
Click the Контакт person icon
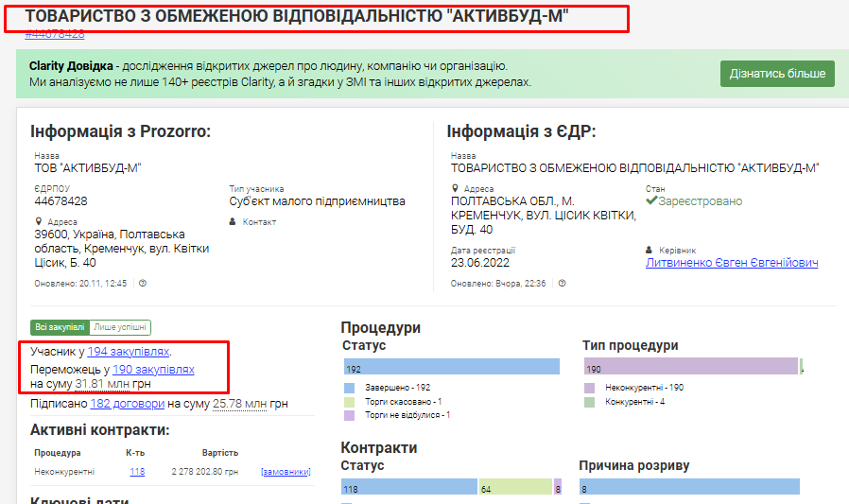click(x=233, y=222)
